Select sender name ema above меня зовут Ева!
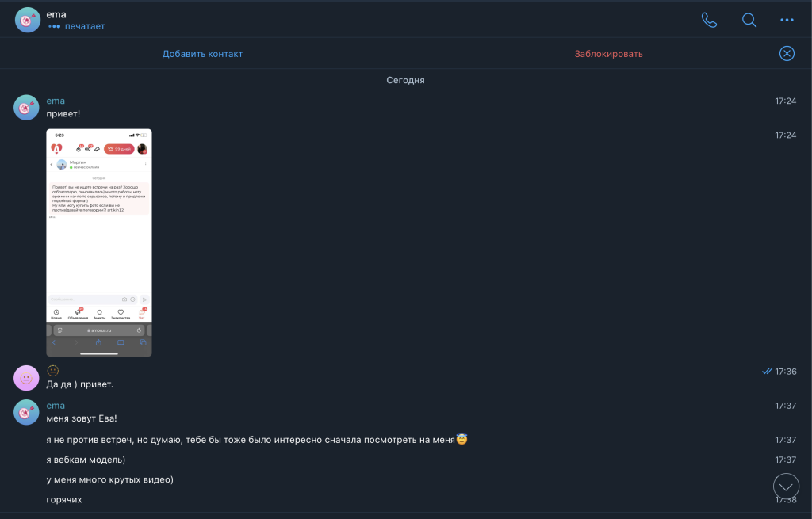 click(56, 406)
